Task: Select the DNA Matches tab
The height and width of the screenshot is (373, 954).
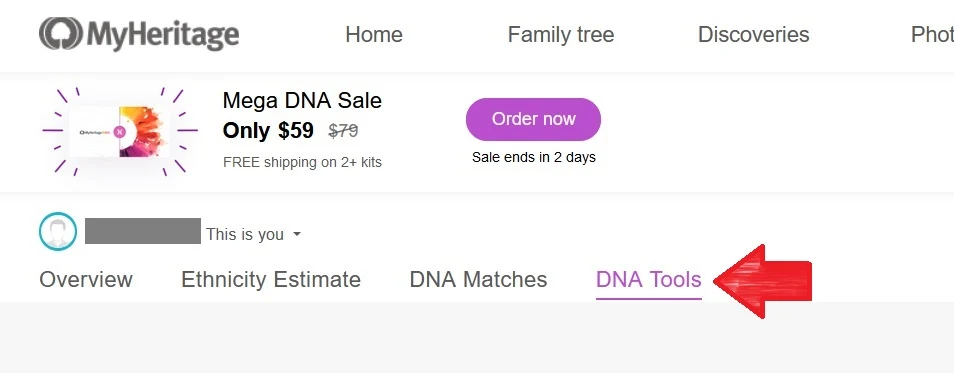Action: coord(478,280)
